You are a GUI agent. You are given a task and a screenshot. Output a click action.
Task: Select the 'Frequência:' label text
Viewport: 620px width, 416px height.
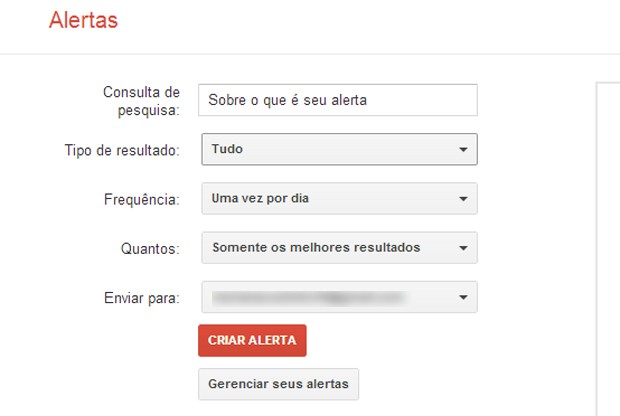click(x=141, y=199)
